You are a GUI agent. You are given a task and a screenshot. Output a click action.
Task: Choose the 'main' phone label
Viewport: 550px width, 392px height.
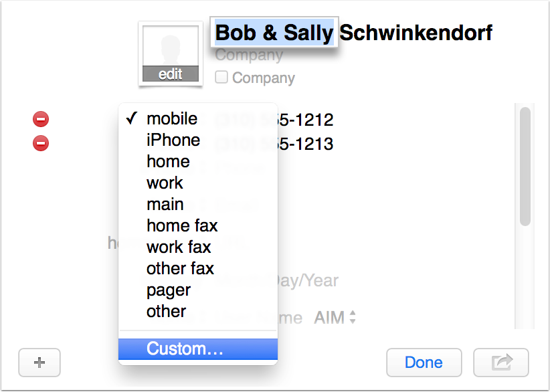click(x=165, y=205)
